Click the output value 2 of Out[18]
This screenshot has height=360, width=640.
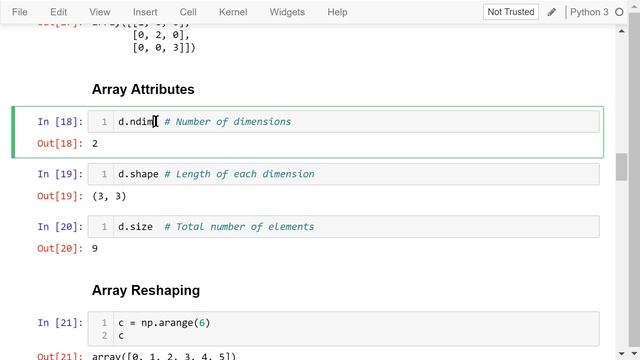click(x=95, y=144)
